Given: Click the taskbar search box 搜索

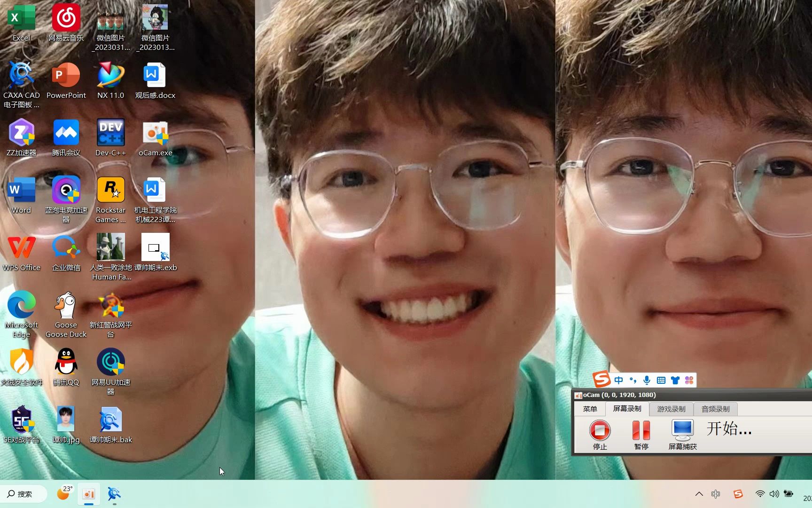Looking at the screenshot, I should [23, 494].
